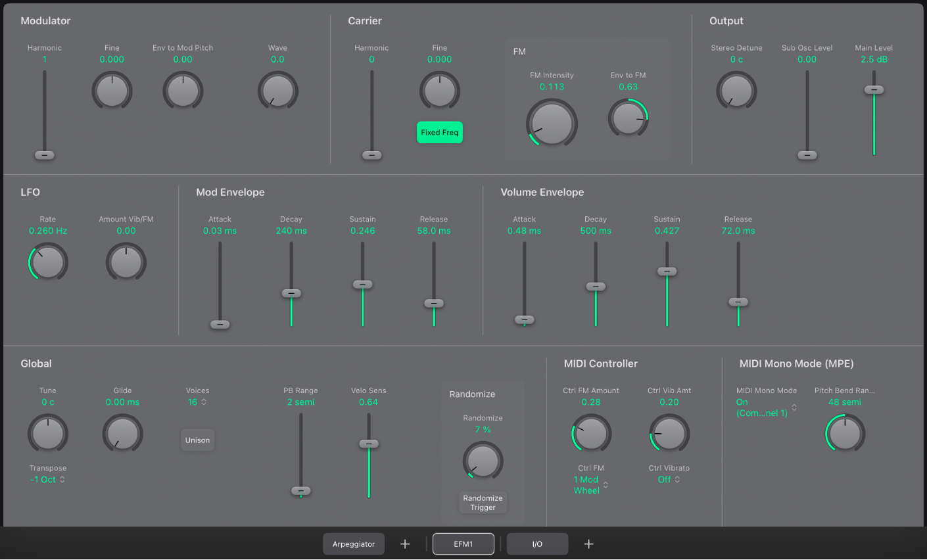Select the EFM1 plugin tab
Image resolution: width=927 pixels, height=560 pixels.
pyautogui.click(x=463, y=544)
